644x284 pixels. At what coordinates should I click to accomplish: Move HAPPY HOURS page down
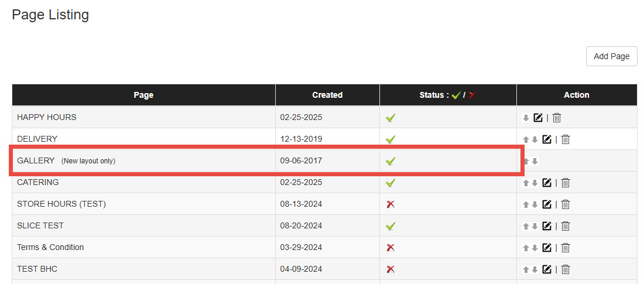point(526,118)
